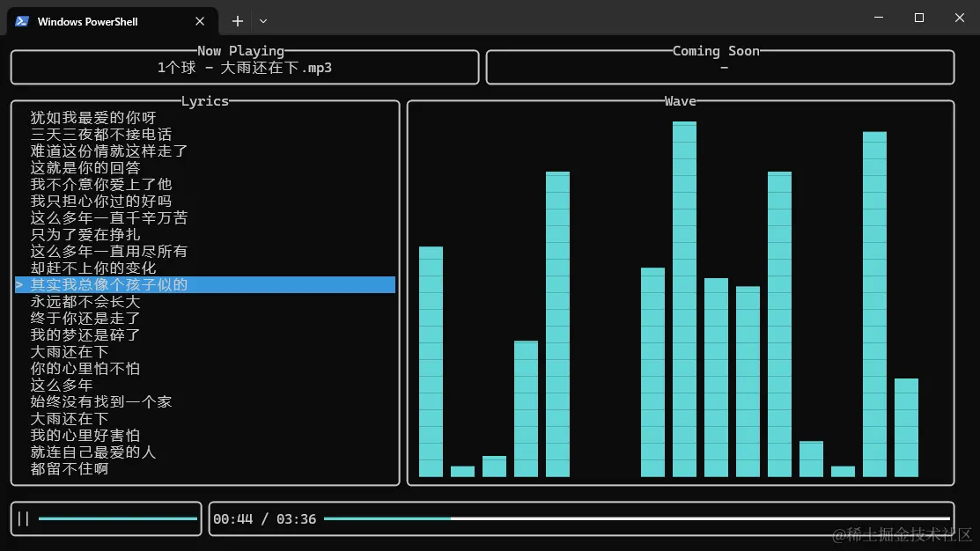980x551 pixels.
Task: Select lyric line 这么多年一直用尽所有
Action: [109, 251]
